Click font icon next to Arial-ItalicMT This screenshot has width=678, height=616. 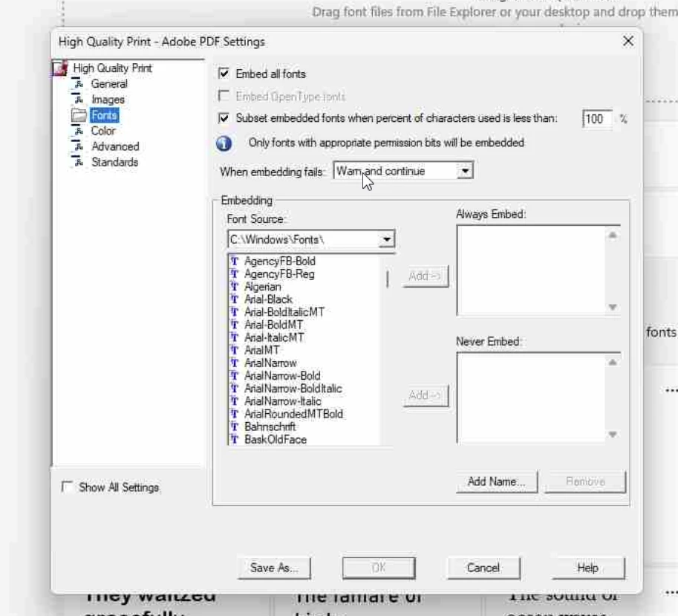click(x=235, y=337)
